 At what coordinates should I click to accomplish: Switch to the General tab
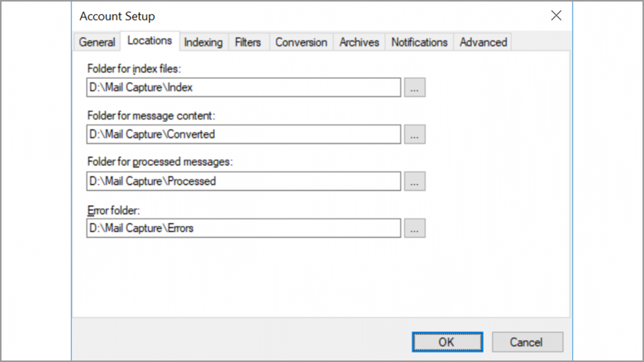point(97,42)
